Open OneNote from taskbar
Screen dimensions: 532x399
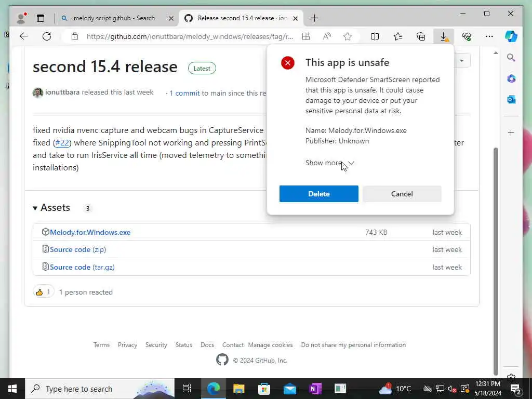315,389
